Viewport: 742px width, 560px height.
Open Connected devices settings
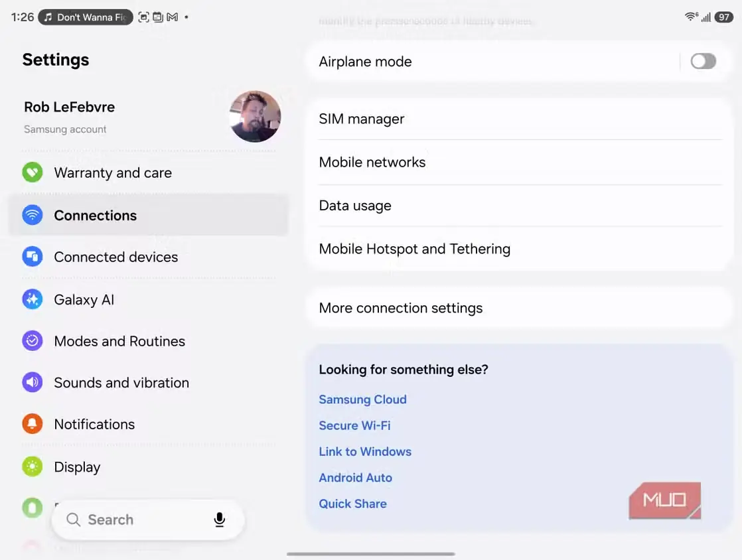coord(149,257)
